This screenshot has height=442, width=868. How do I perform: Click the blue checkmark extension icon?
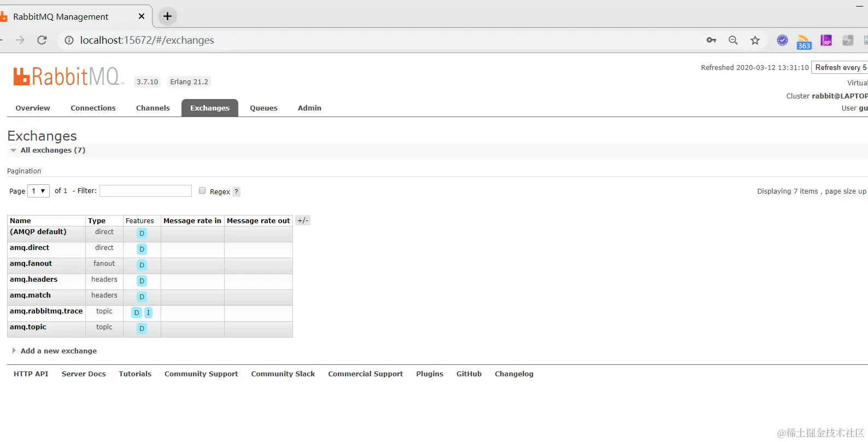pyautogui.click(x=782, y=40)
